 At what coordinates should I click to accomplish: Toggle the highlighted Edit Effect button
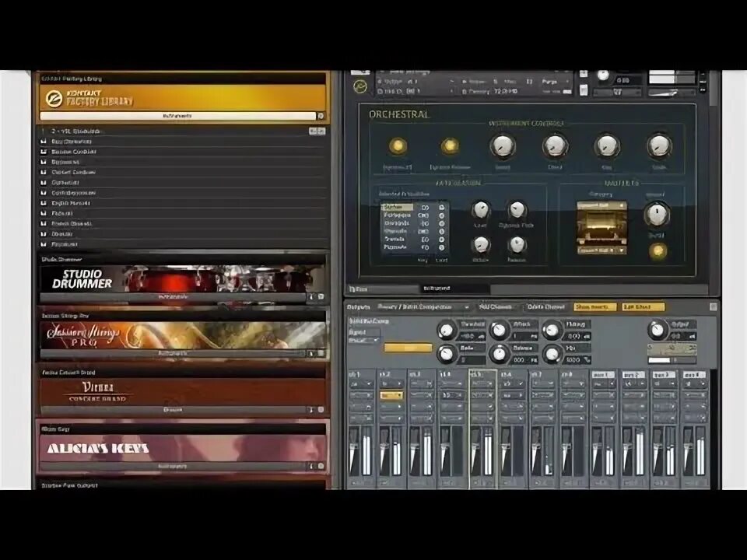tap(644, 307)
